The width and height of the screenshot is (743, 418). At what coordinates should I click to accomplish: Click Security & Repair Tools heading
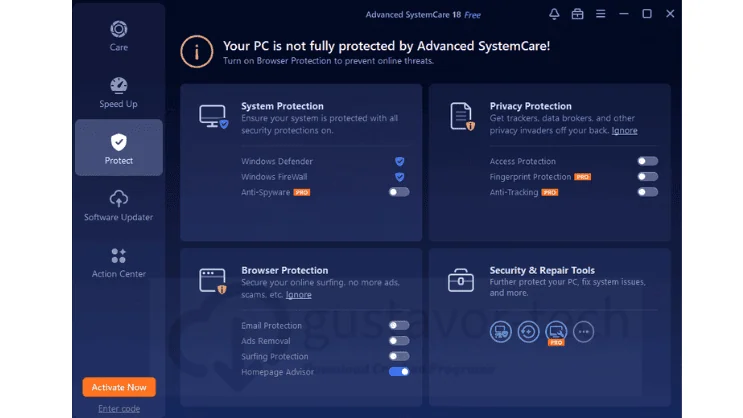coord(542,270)
